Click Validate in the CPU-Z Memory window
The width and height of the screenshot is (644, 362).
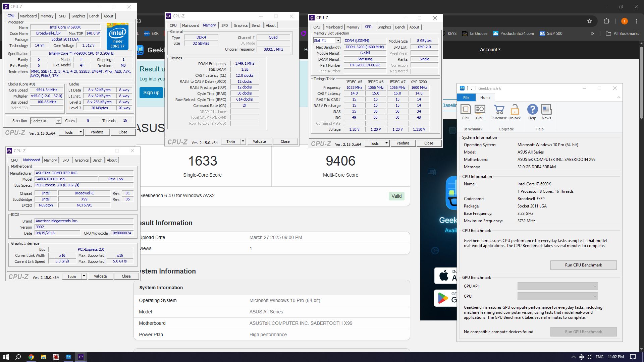click(x=259, y=141)
